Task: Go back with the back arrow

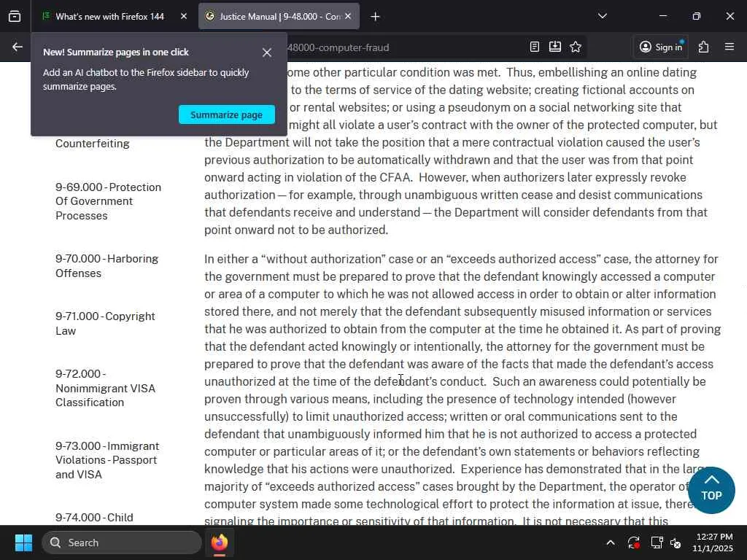Action: coord(18,47)
